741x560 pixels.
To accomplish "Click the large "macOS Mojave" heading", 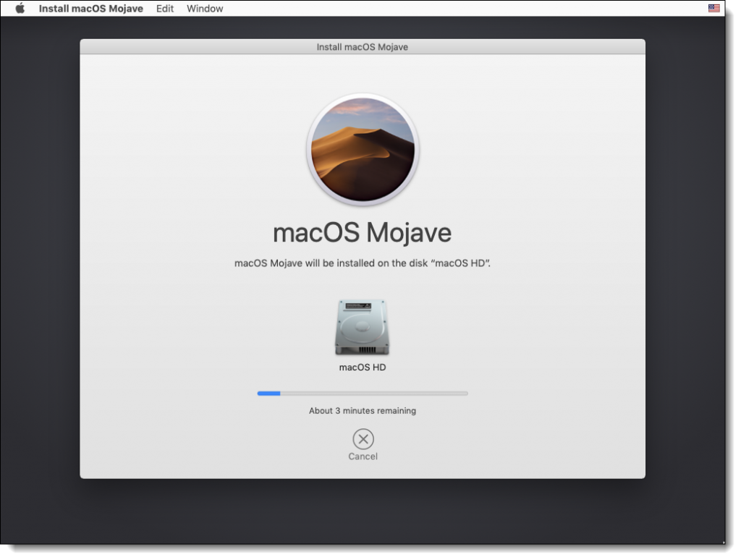I will pos(363,232).
